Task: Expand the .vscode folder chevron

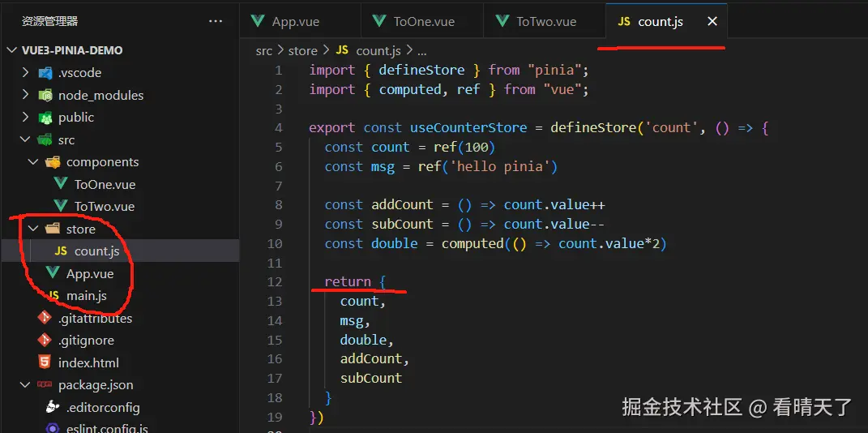Action: 25,72
